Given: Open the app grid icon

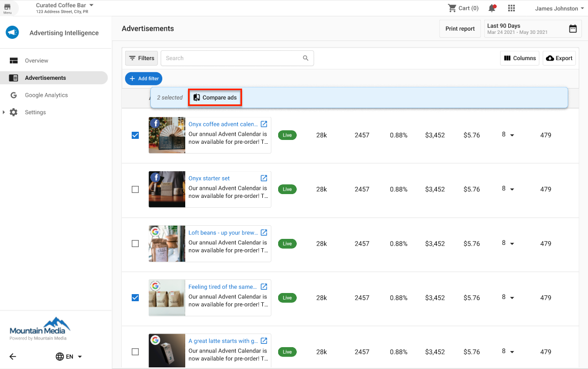Looking at the screenshot, I should tap(511, 8).
